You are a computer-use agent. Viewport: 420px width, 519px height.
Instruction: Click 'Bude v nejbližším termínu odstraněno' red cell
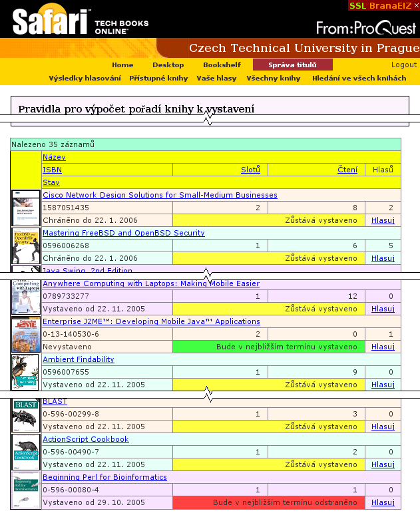269,502
